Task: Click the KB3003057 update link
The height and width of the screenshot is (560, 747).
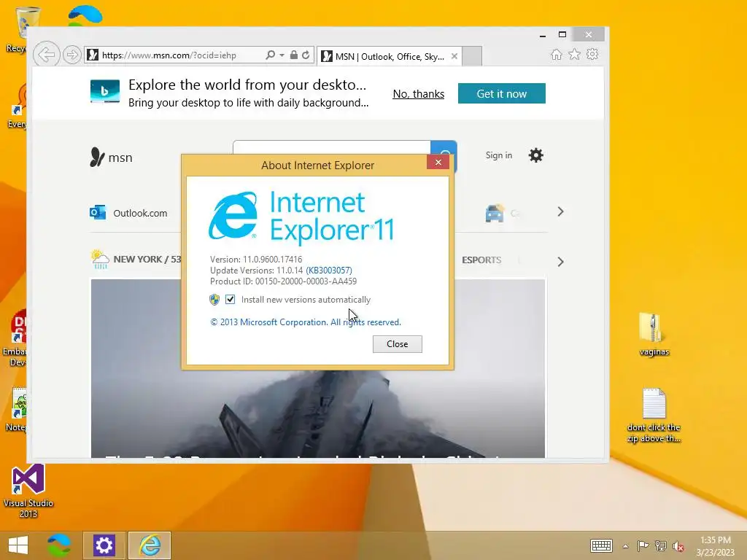Action: pos(329,271)
